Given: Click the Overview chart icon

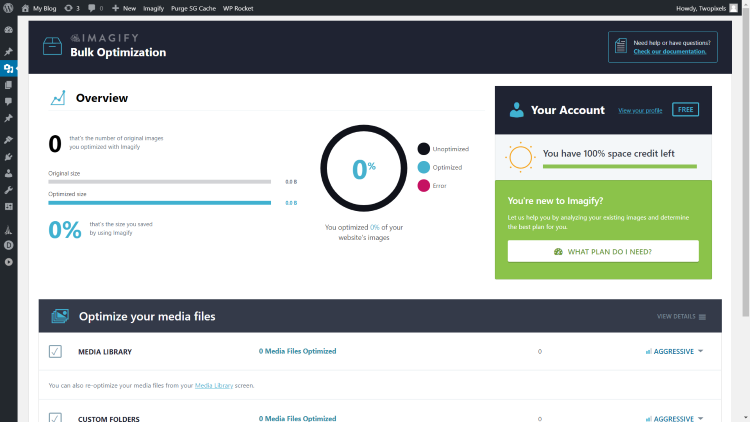Looking at the screenshot, I should pos(58,98).
